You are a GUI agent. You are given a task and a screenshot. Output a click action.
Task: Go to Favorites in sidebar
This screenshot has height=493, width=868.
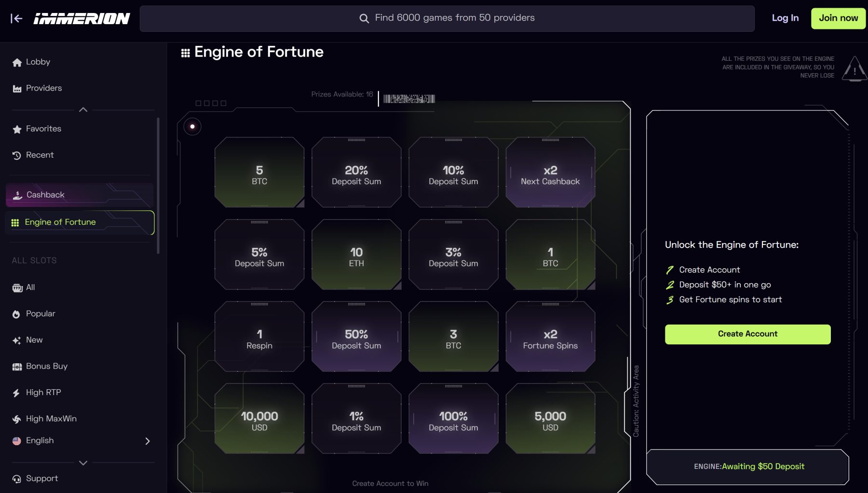pos(43,129)
